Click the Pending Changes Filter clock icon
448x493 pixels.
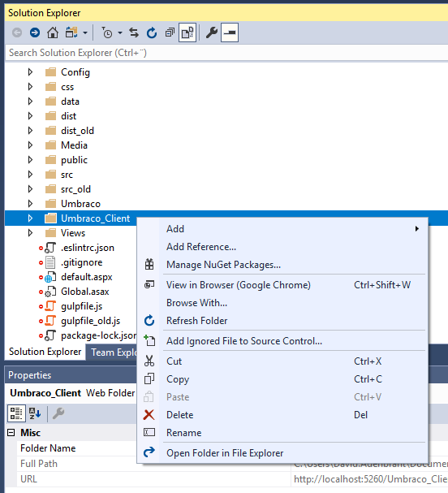tap(107, 32)
